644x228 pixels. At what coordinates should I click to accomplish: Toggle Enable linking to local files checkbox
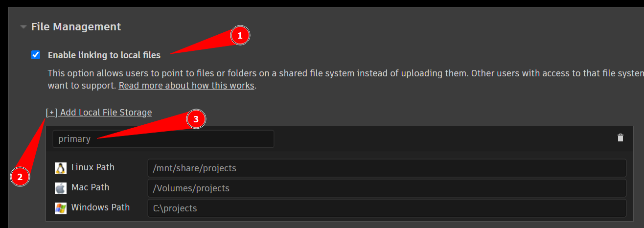[x=36, y=55]
